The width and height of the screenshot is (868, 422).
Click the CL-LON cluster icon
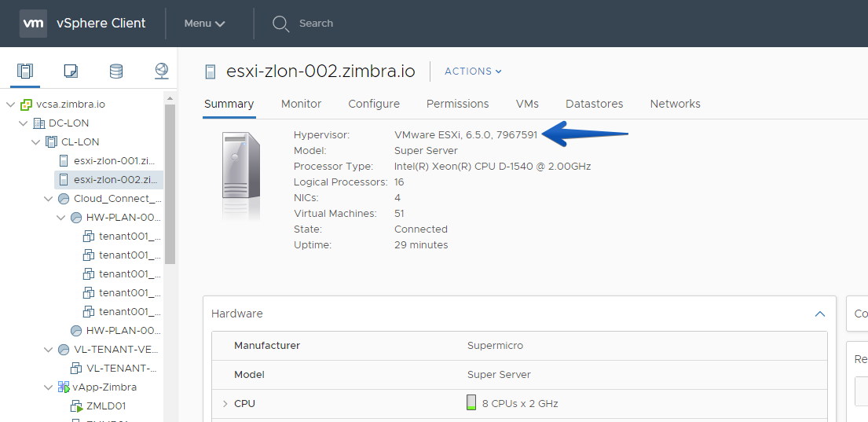pyautogui.click(x=52, y=141)
